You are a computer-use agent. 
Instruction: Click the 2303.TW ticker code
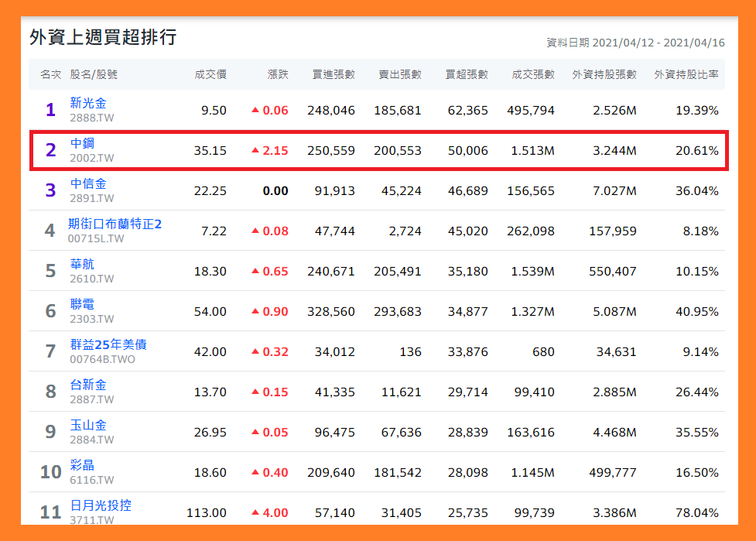tap(91, 319)
